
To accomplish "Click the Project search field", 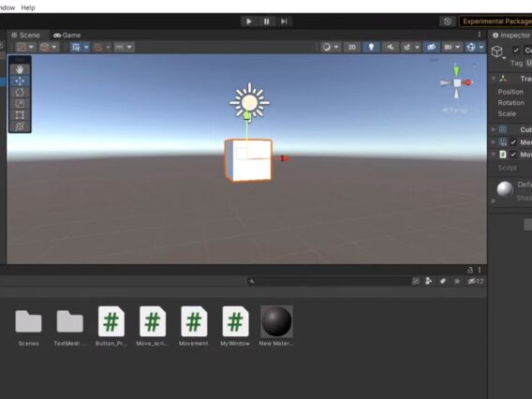I will (x=328, y=281).
